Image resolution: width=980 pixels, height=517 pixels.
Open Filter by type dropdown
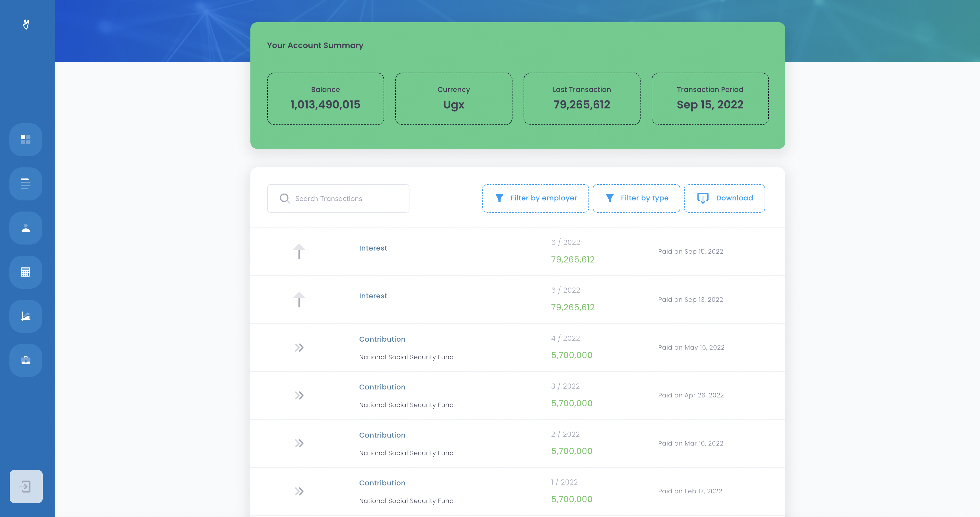636,198
